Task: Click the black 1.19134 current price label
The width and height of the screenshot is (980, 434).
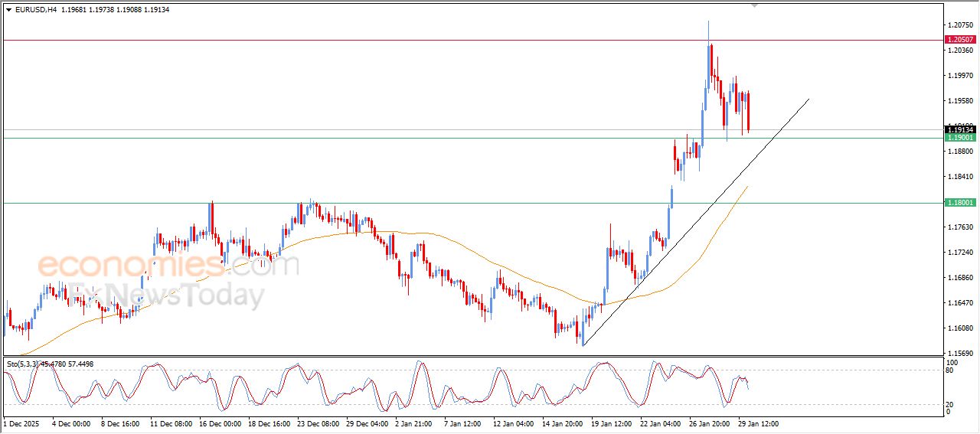Action: pos(960,130)
